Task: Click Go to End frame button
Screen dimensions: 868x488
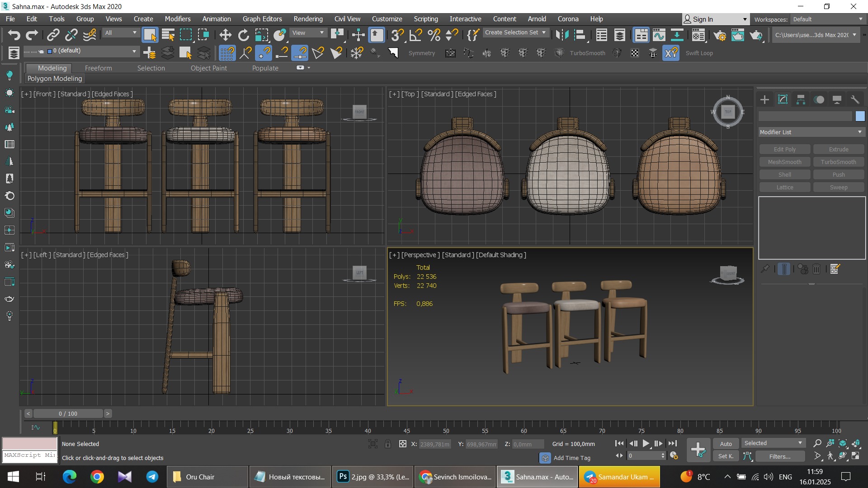Action: [x=673, y=444]
